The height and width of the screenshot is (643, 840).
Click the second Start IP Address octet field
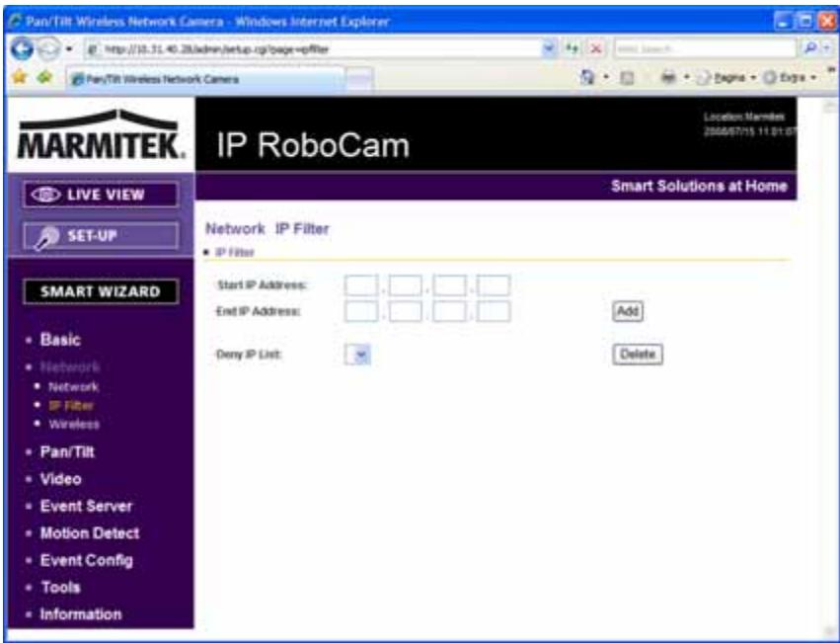(406, 284)
